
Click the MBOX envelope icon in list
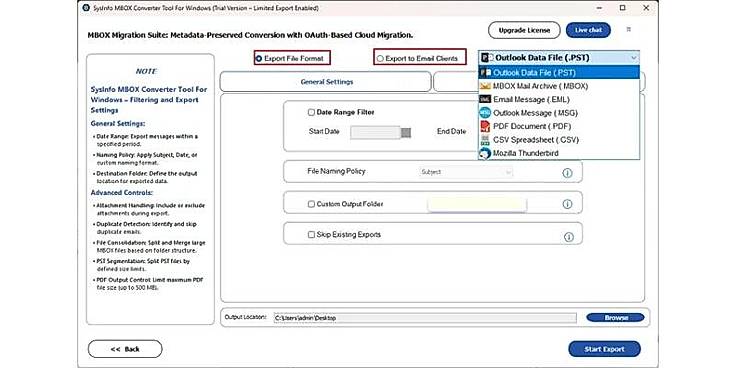[485, 86]
